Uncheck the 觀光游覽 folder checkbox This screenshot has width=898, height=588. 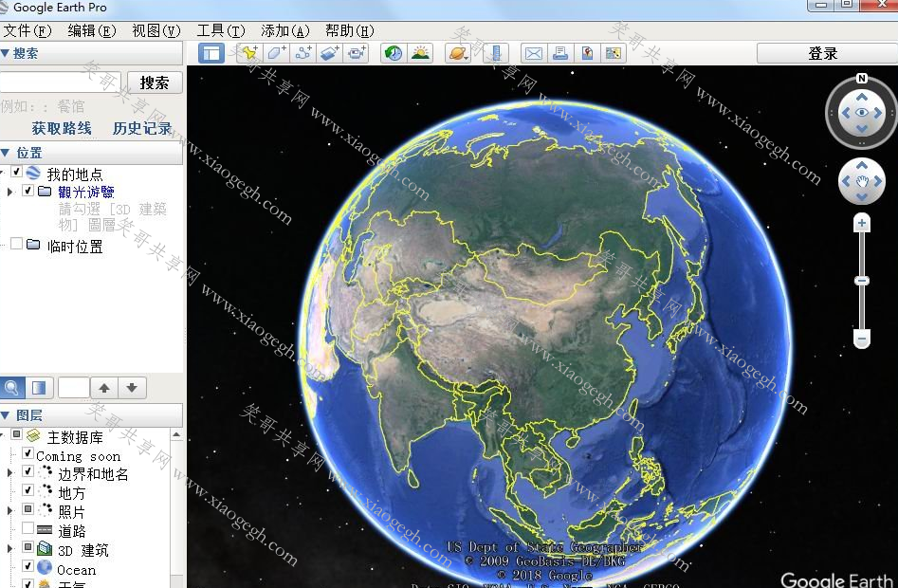27,190
